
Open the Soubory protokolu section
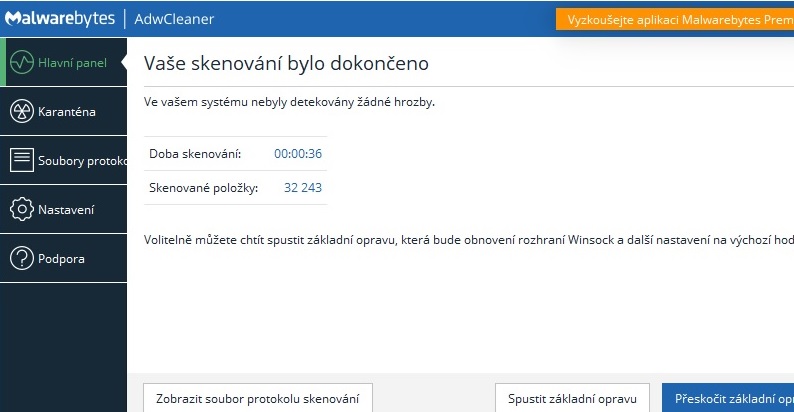click(63, 160)
